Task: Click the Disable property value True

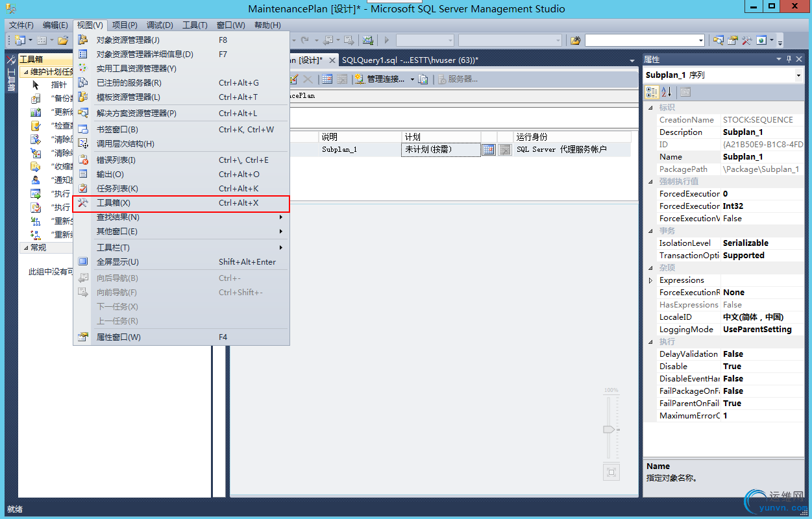Action: 763,367
